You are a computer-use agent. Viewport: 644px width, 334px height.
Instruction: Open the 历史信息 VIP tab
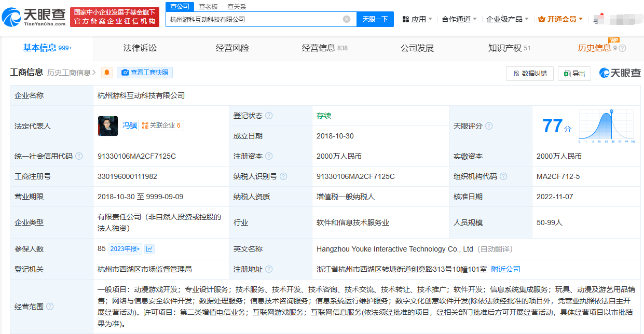click(x=597, y=48)
